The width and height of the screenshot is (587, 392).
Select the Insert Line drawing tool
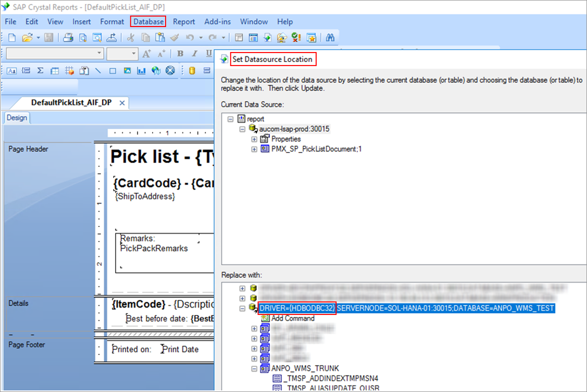pyautogui.click(x=98, y=71)
